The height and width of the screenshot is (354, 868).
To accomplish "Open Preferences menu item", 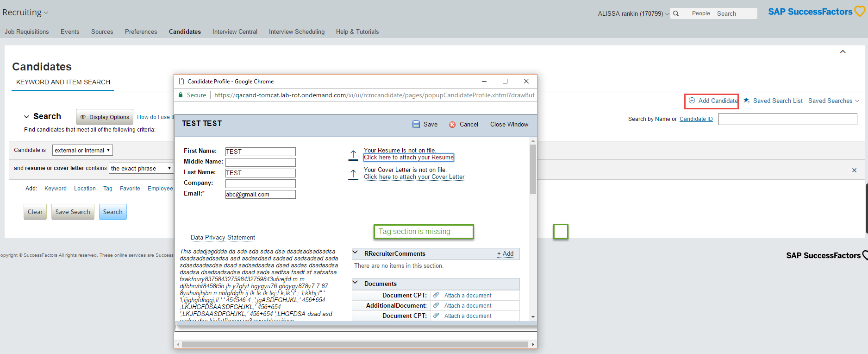I will point(141,32).
